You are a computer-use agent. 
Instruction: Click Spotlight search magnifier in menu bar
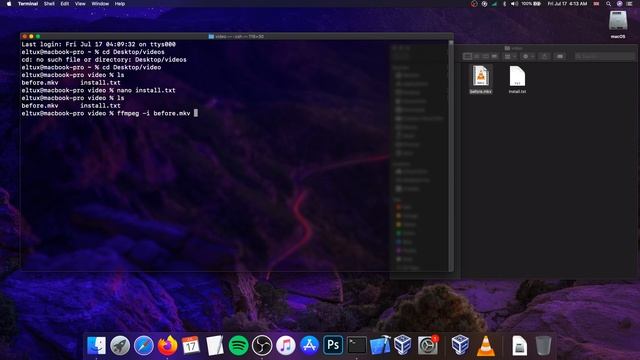click(x=608, y=4)
